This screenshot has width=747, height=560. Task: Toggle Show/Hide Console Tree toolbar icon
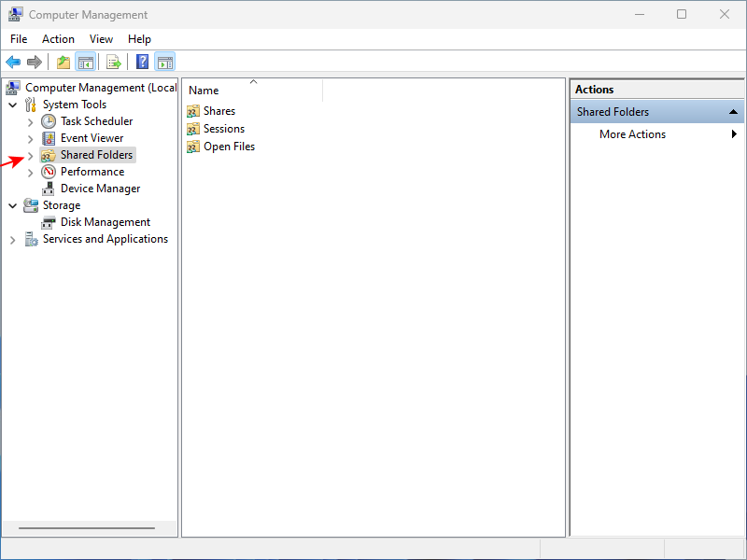point(86,62)
